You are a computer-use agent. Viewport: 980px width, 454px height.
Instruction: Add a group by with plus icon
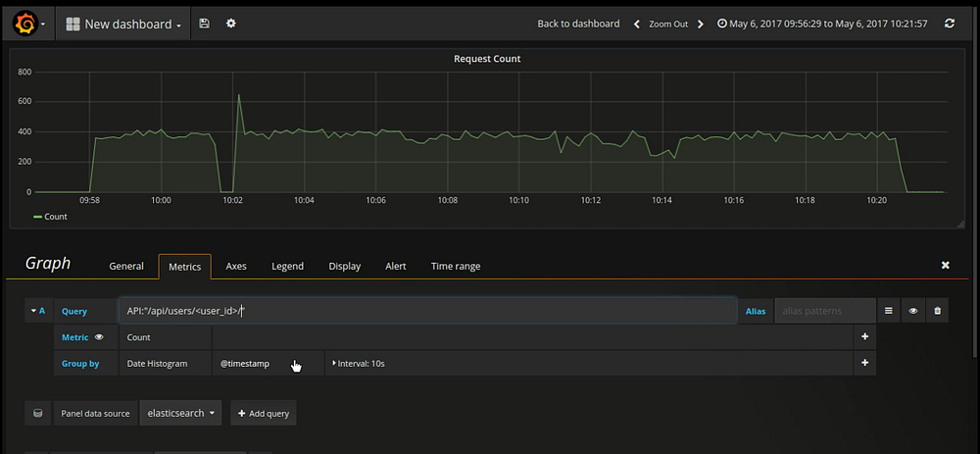tap(865, 363)
